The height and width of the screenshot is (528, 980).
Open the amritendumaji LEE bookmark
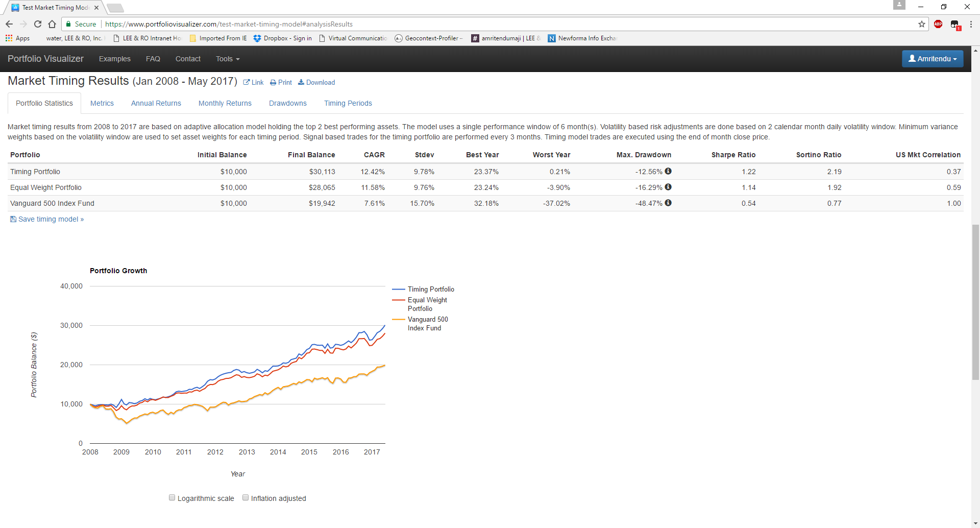tap(506, 38)
